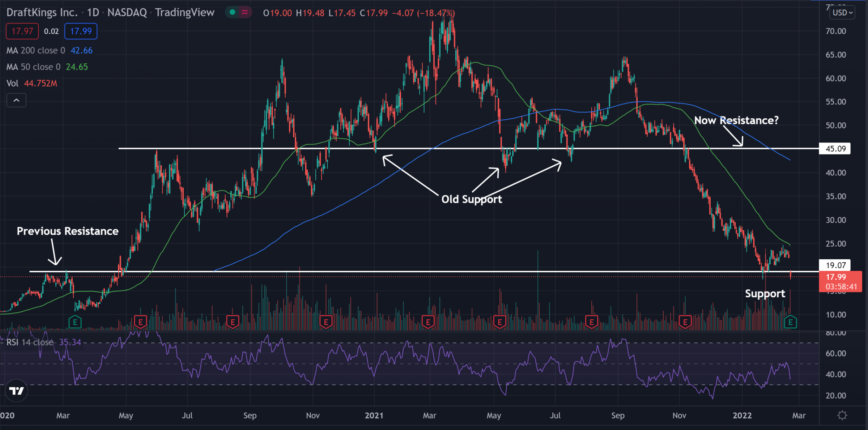Click the 'Old Support' chart text

click(x=472, y=199)
